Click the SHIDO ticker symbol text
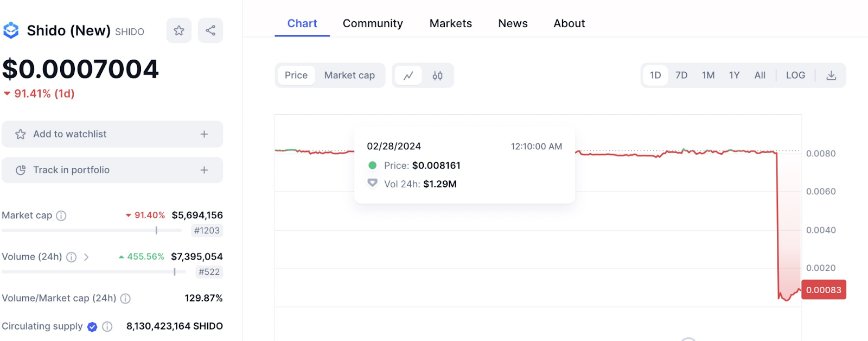Screen dimensions: 868x341 pos(130,32)
